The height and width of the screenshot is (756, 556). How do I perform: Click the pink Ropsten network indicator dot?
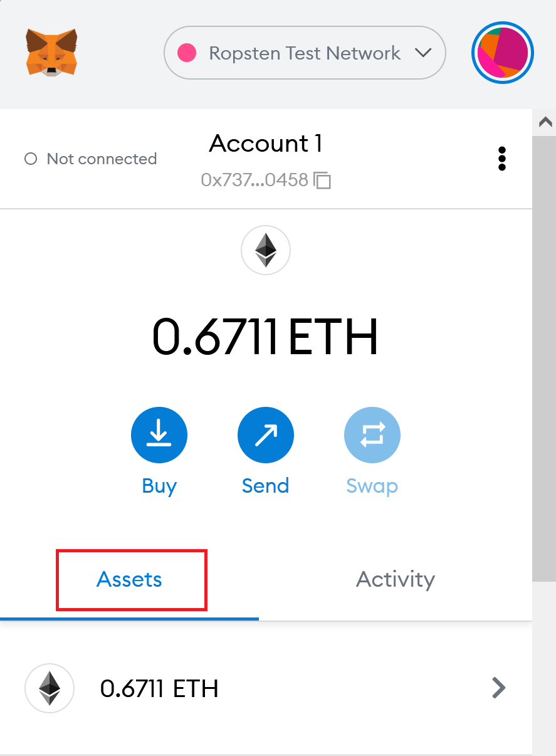[x=187, y=53]
